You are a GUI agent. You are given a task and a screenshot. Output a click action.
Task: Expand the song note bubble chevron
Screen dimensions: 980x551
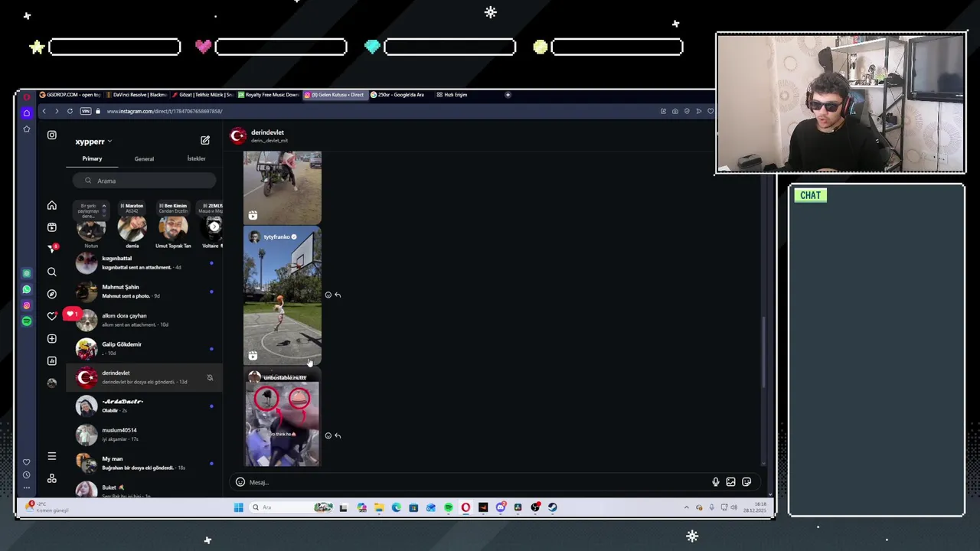pyautogui.click(x=103, y=206)
